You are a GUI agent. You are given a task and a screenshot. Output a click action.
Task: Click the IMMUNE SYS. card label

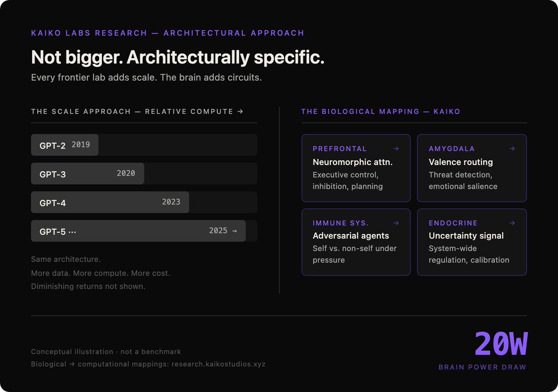coord(340,223)
